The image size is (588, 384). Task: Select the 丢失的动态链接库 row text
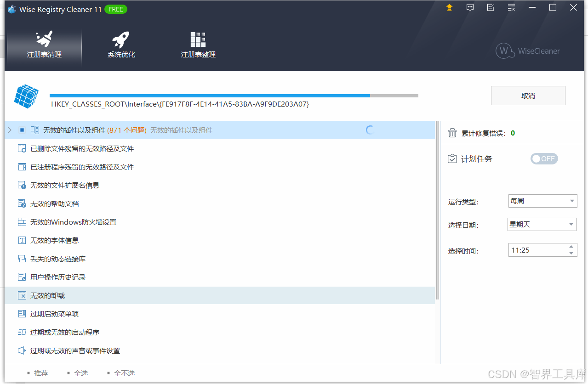(x=58, y=259)
